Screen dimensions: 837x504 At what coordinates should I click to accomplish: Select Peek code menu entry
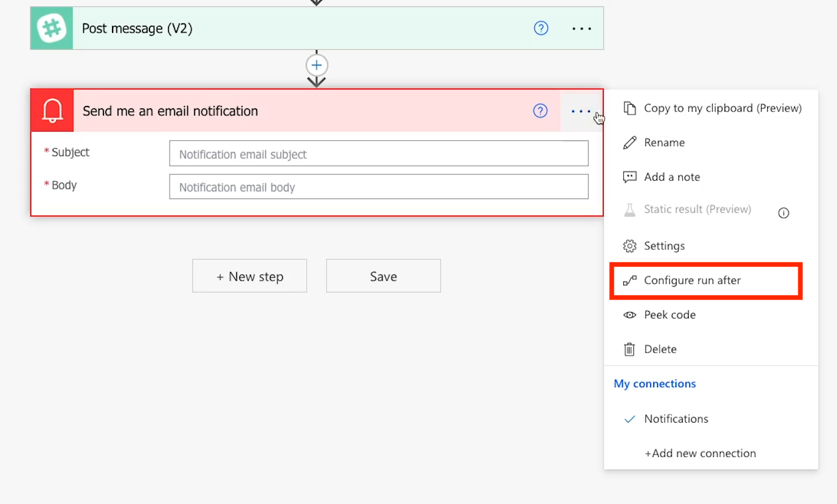pos(711,315)
